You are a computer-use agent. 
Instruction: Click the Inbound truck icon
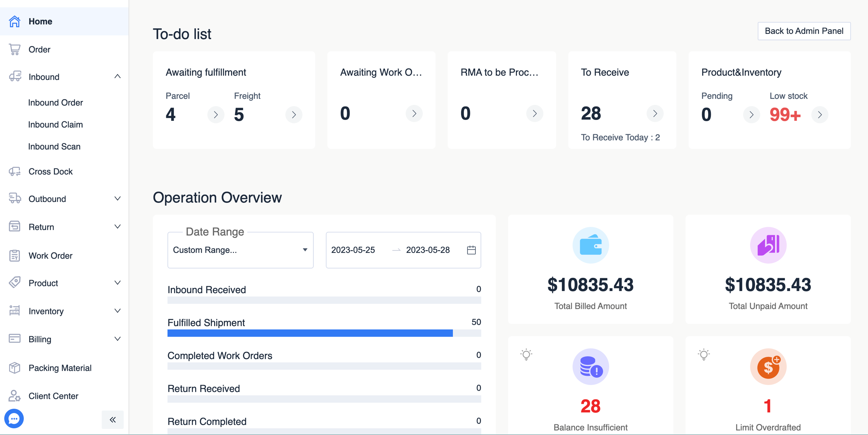point(15,76)
